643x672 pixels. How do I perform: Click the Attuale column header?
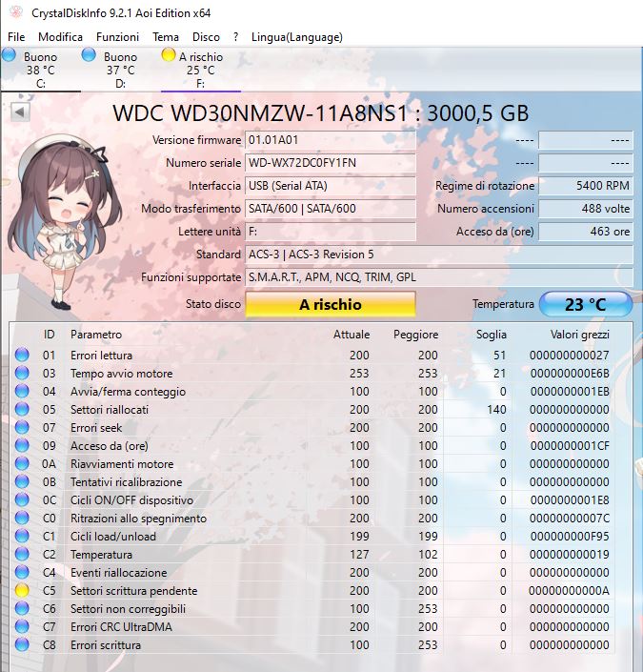(352, 335)
